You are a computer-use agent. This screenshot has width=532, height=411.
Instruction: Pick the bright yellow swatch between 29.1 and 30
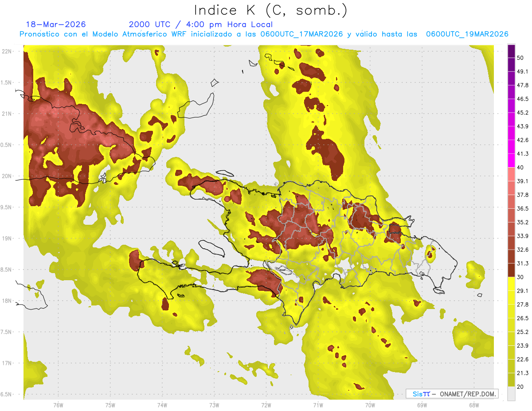click(x=511, y=284)
